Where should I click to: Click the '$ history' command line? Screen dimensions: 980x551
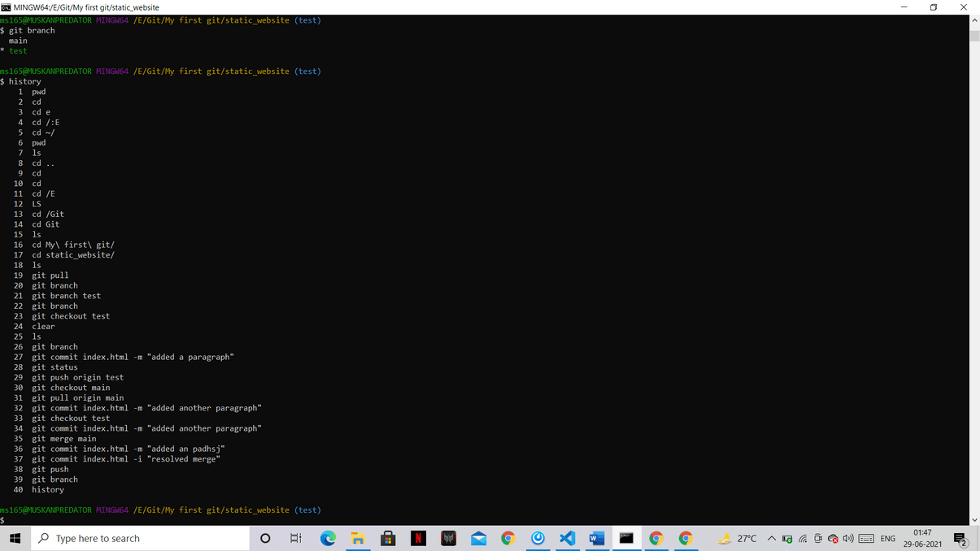pos(20,81)
